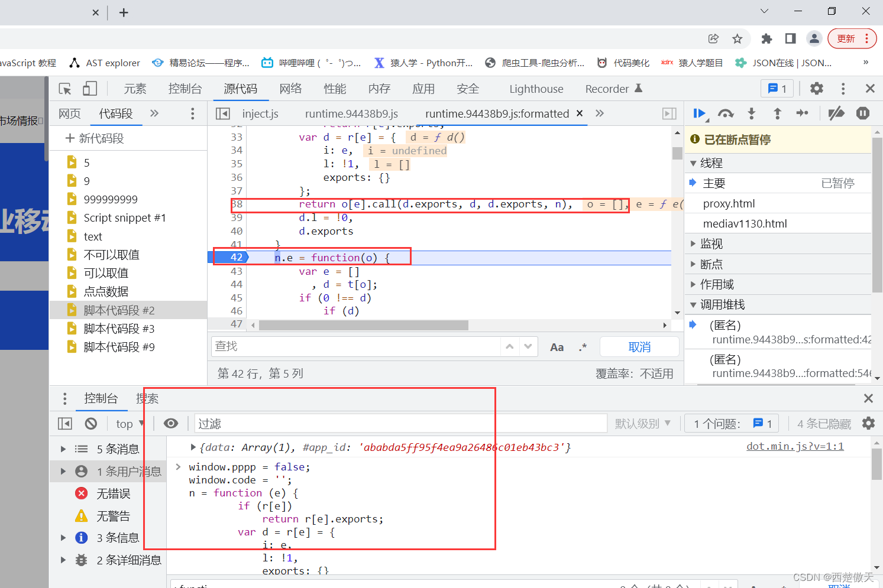Open the 控制台 DevTools tab
Viewport: 883px width, 588px height.
coord(185,89)
